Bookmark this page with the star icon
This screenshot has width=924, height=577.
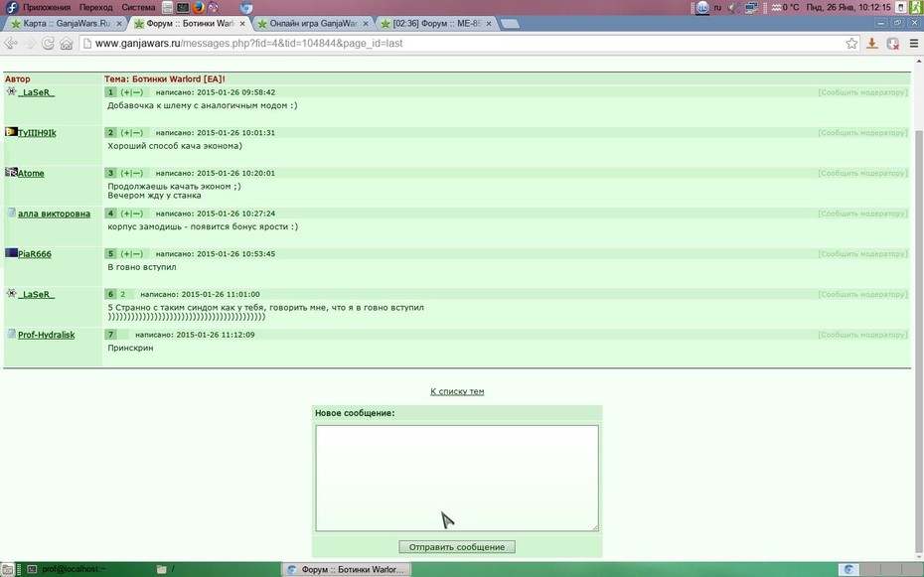[x=851, y=43]
